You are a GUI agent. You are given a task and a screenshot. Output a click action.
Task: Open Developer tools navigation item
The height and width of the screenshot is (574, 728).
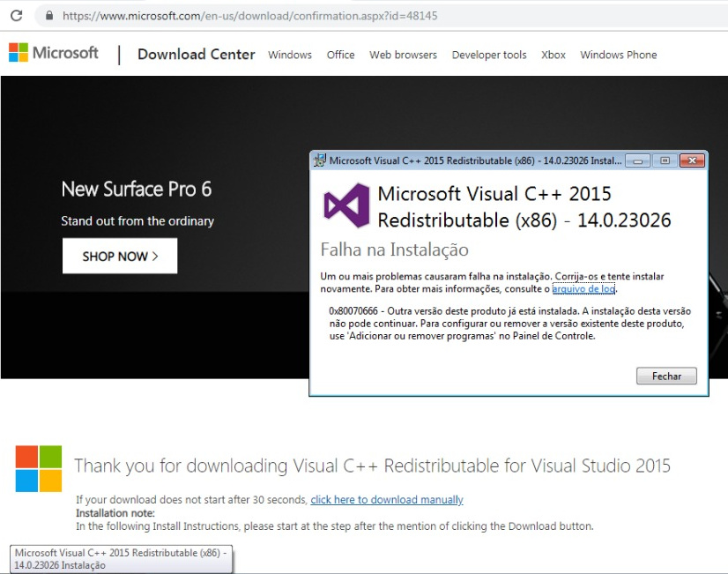[x=488, y=55]
